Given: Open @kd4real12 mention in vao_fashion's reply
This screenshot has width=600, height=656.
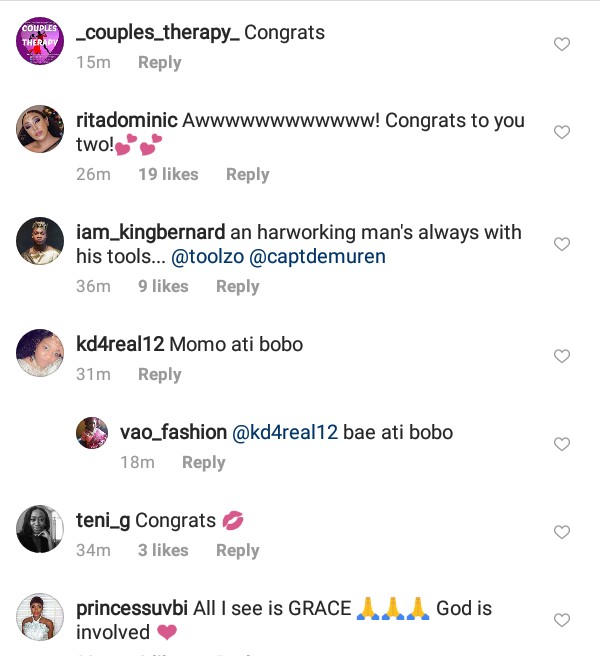Looking at the screenshot, I should point(284,433).
